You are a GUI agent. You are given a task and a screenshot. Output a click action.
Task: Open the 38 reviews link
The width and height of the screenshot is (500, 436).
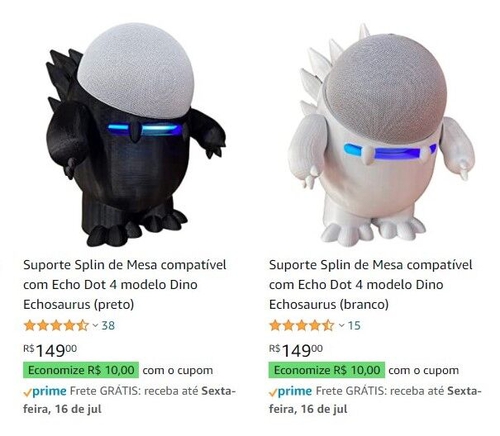[108, 326]
